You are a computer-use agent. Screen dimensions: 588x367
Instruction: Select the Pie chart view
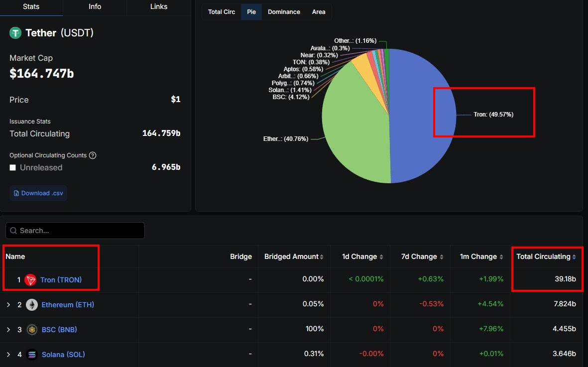point(251,12)
